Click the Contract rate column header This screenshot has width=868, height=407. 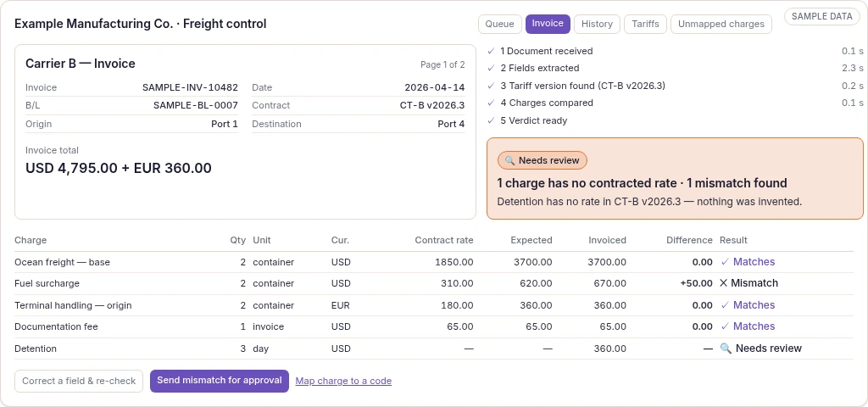tap(444, 240)
